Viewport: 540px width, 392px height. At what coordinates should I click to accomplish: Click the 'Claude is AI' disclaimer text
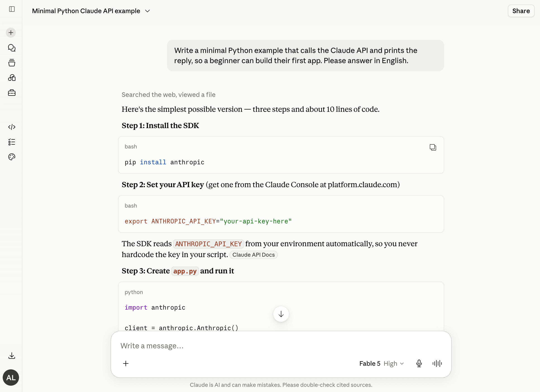click(281, 385)
